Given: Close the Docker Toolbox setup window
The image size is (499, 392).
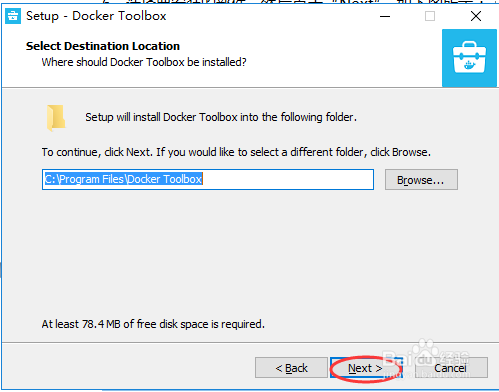Looking at the screenshot, I should (476, 16).
